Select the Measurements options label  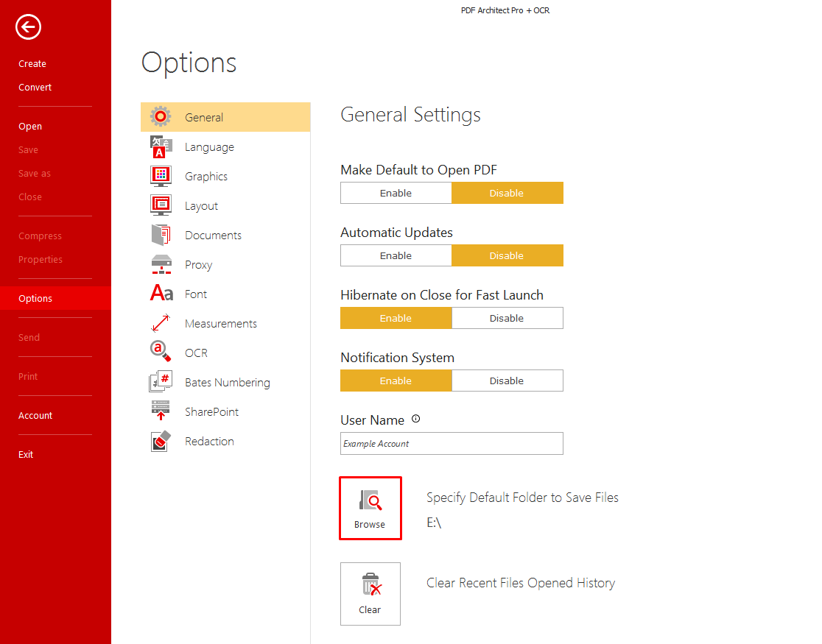click(x=221, y=323)
